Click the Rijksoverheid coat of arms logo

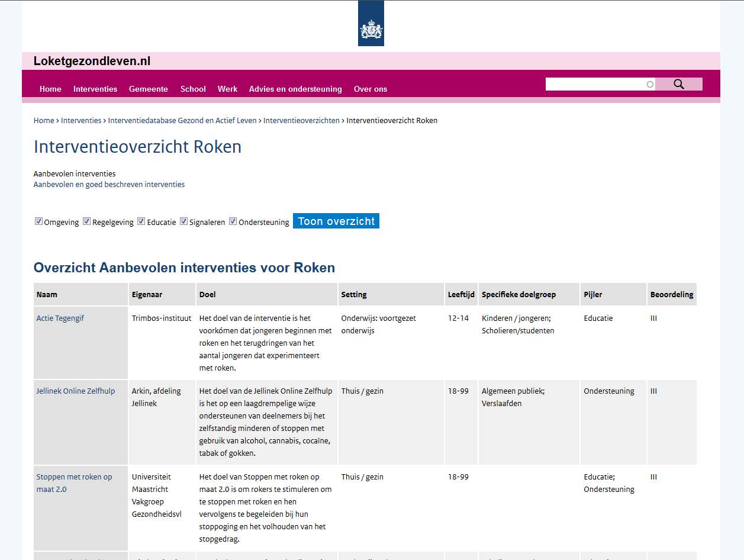pos(371,23)
